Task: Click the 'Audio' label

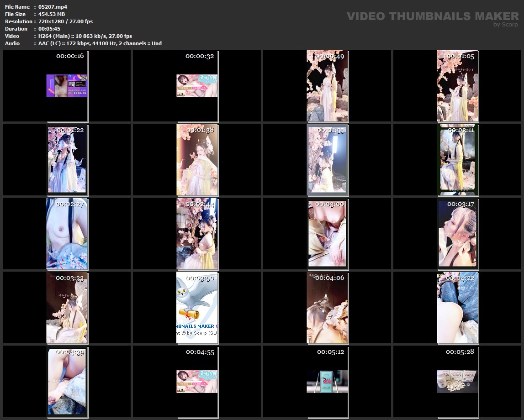Action: pos(12,43)
